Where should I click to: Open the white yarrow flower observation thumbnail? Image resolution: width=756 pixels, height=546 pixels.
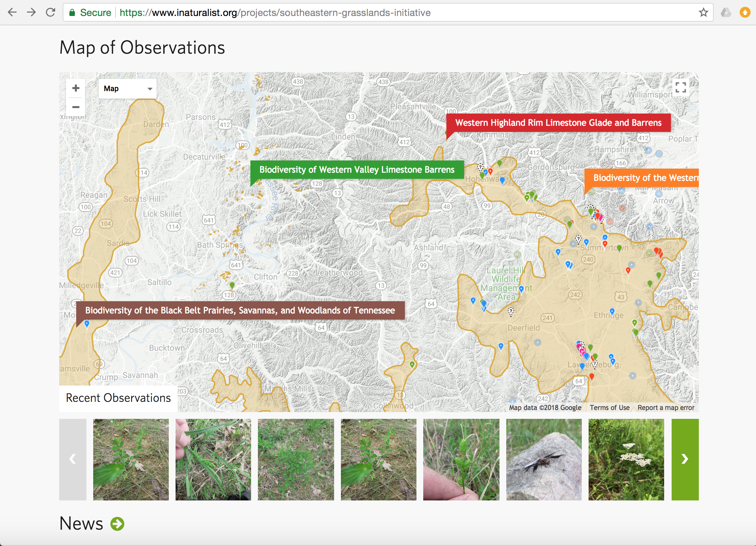click(626, 459)
